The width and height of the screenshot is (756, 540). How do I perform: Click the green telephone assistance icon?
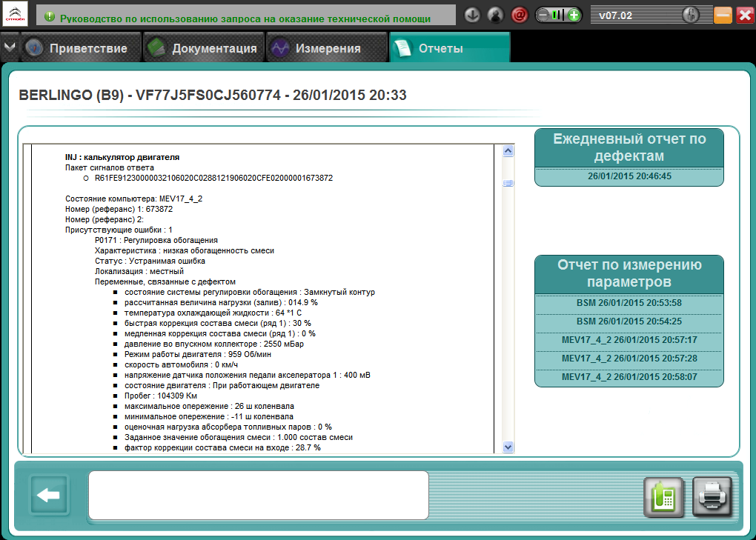click(x=663, y=497)
